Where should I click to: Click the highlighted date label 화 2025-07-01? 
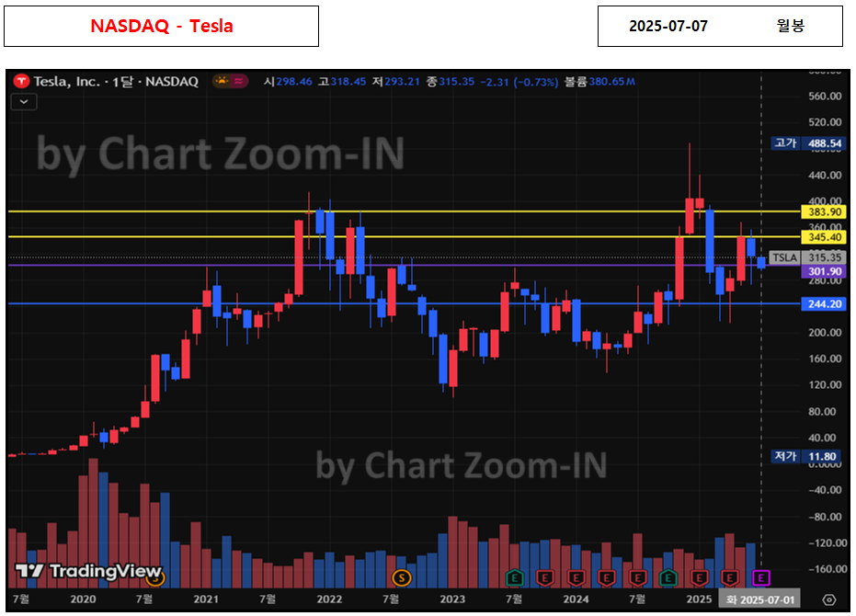point(759,599)
